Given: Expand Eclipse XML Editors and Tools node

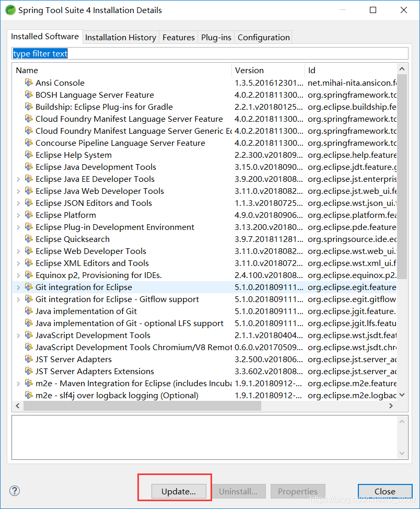Looking at the screenshot, I should [x=18, y=263].
